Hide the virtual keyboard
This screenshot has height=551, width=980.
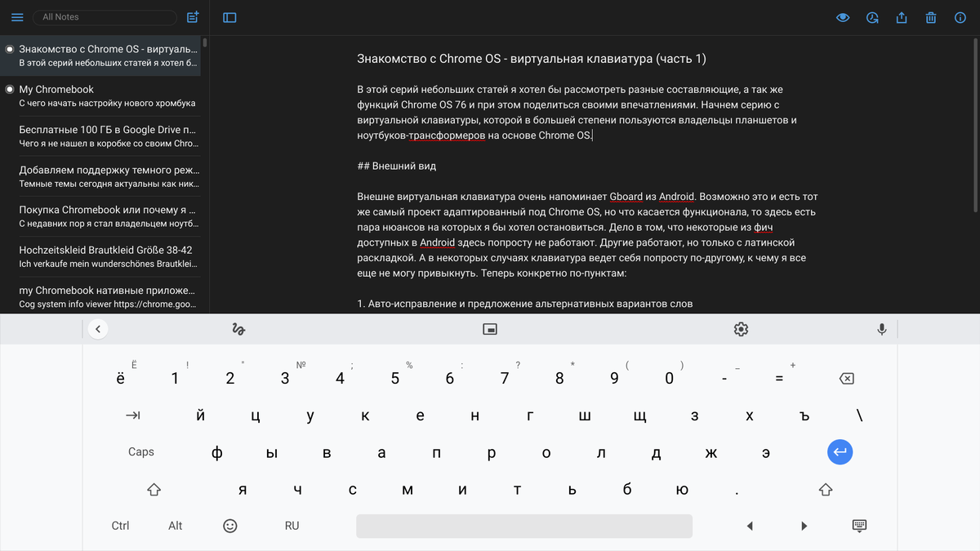tap(859, 526)
